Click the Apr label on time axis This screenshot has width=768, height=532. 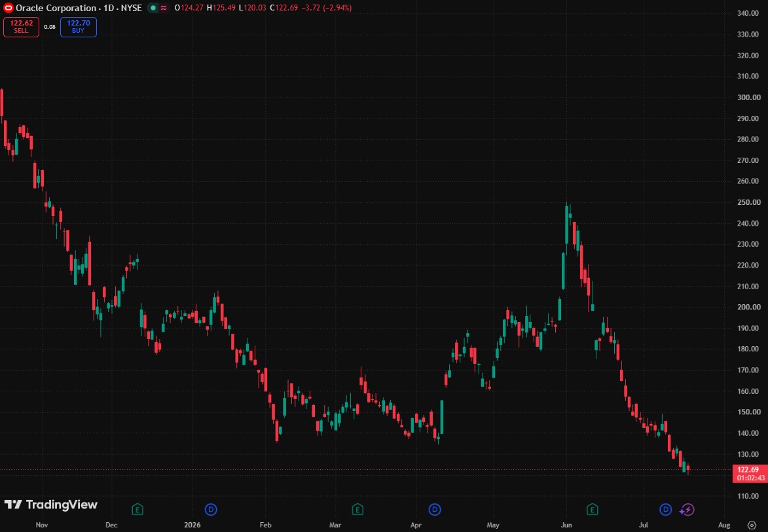pyautogui.click(x=416, y=525)
